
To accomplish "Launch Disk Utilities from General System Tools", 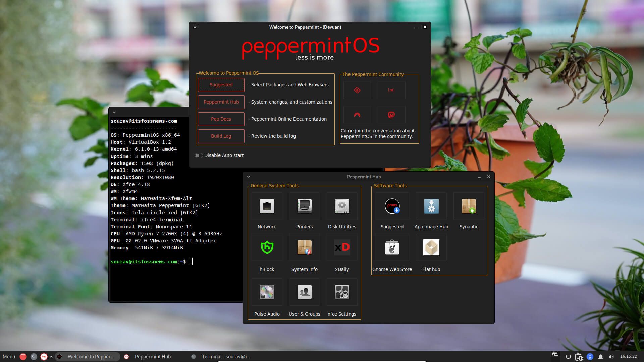I will [341, 206].
